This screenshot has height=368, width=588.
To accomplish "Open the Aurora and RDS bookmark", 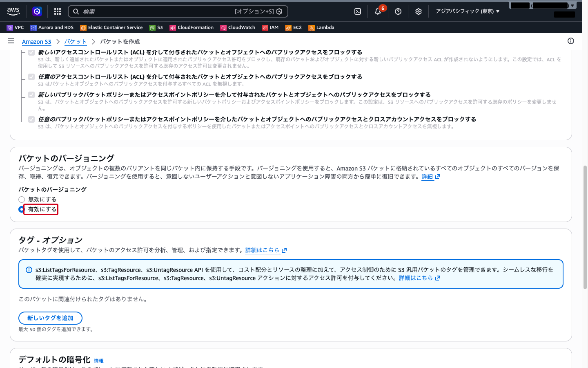I will [52, 27].
